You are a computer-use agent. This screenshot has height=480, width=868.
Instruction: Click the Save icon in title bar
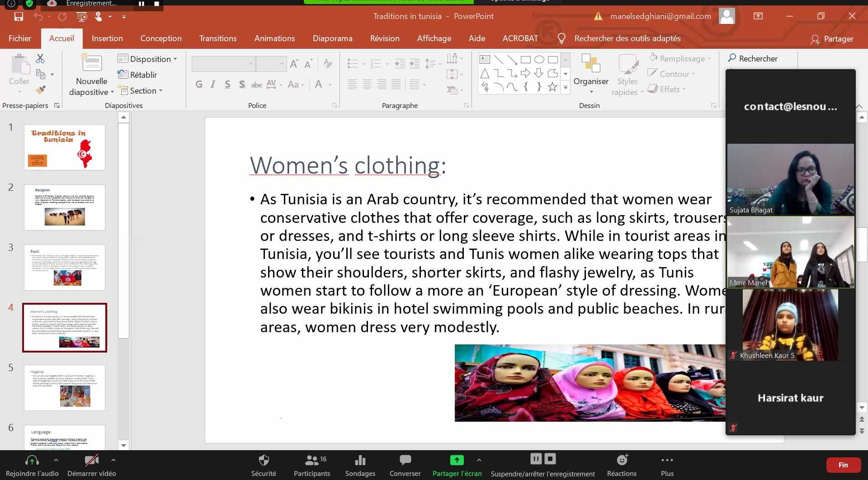19,17
